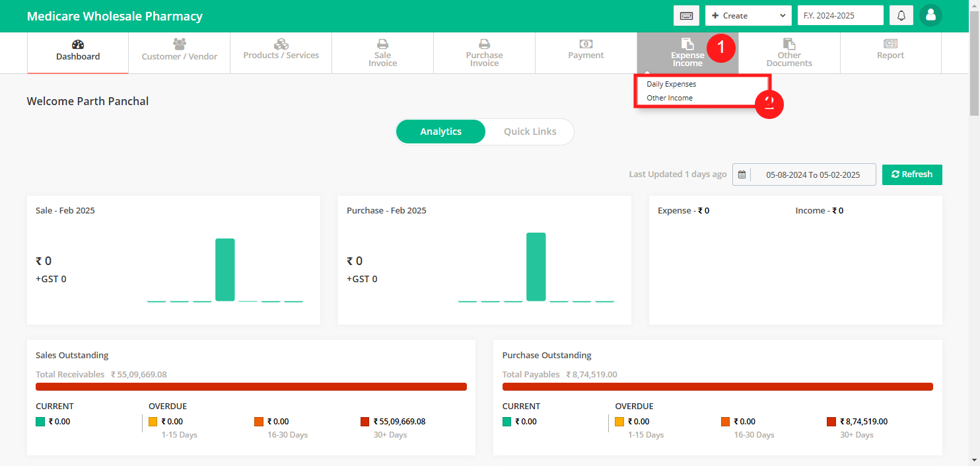Click the Sales Outstanding red receivables bar
980x466 pixels.
coord(251,387)
